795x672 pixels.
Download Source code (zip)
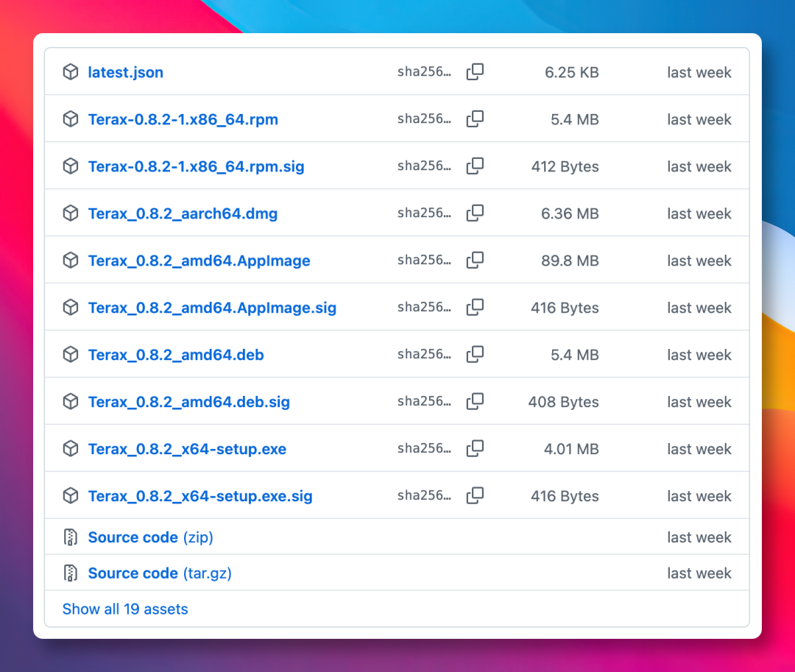[151, 538]
